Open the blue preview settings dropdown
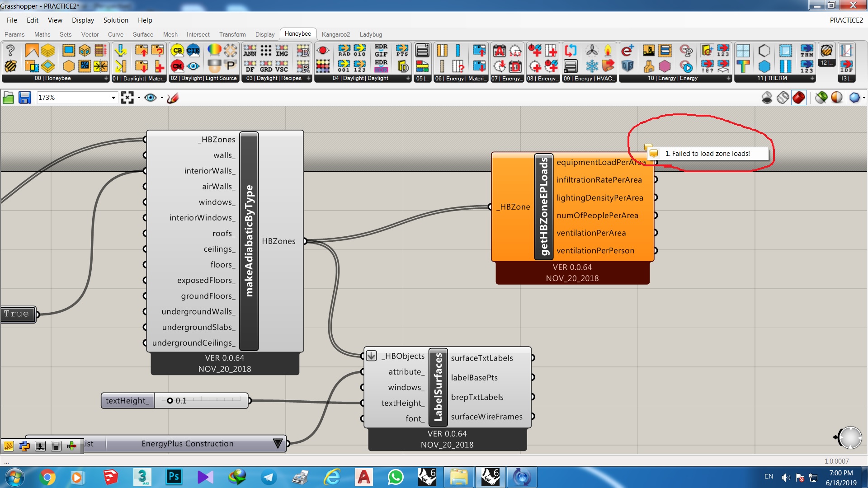This screenshot has height=488, width=868. [857, 98]
